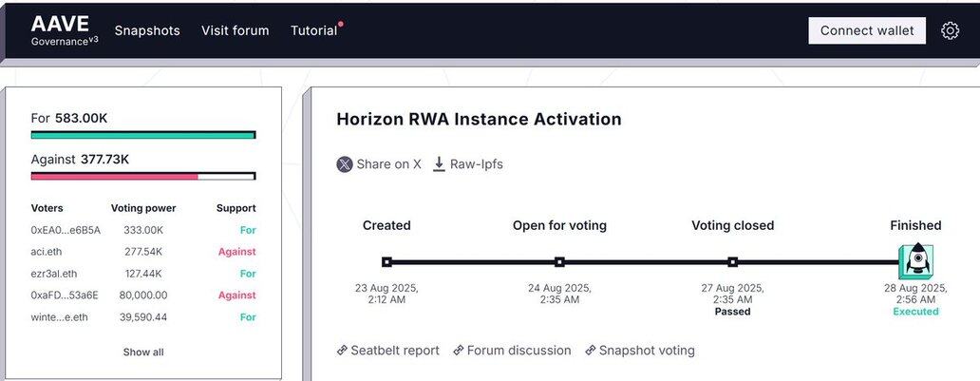The width and height of the screenshot is (980, 381).
Task: Expand voter list with Show all
Action: (x=143, y=352)
